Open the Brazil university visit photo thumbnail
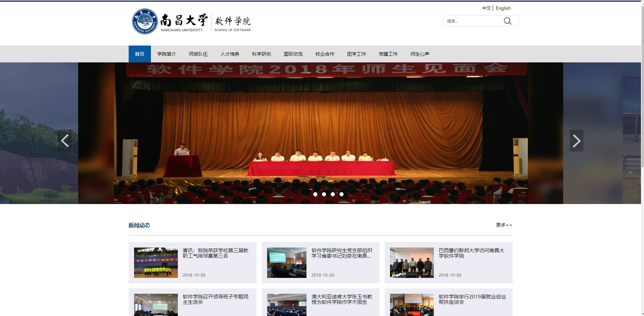 (412, 263)
